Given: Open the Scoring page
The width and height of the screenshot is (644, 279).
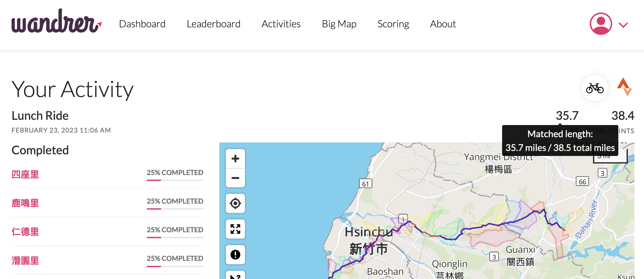Looking at the screenshot, I should tap(393, 24).
